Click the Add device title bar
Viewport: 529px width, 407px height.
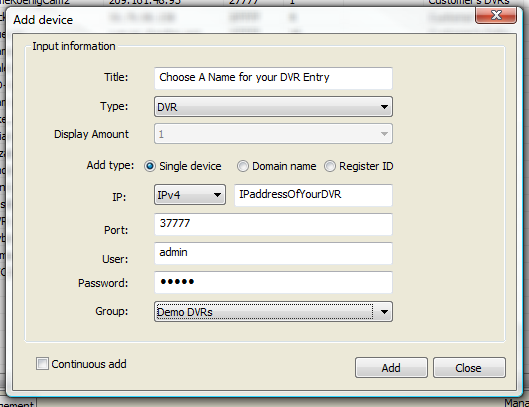coord(236,20)
